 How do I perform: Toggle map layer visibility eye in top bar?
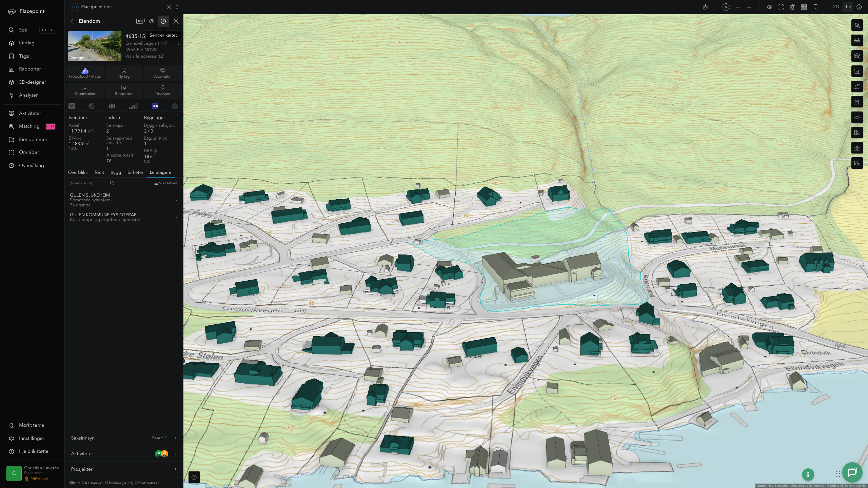770,7
